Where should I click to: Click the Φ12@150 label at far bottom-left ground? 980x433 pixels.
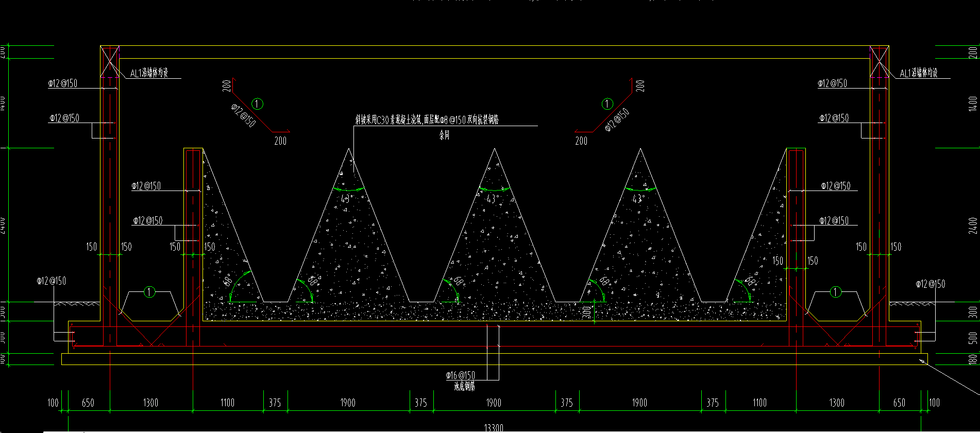coord(52,281)
